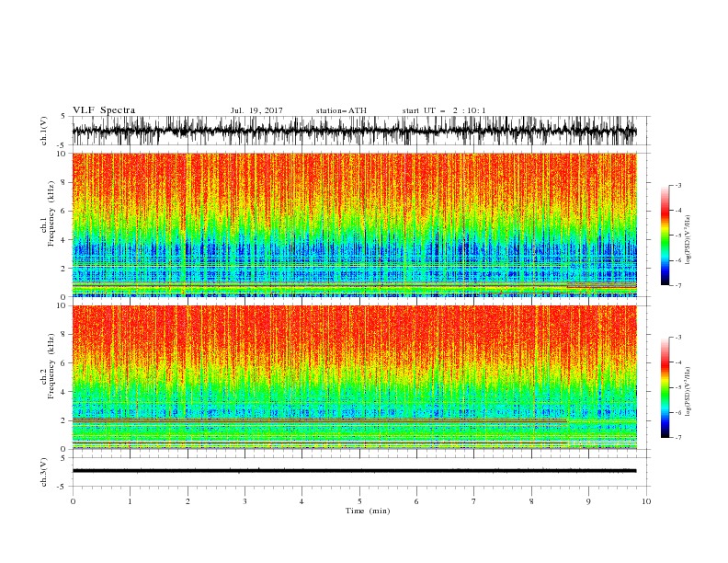Click the "-3" label on ch.2 color bar
This screenshot has width=728, height=563.
point(677,338)
